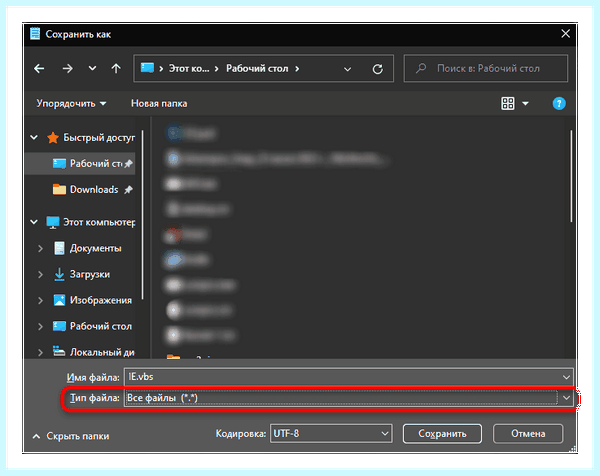Collapse the 'Этот компьютер' tree section

pos(34,222)
